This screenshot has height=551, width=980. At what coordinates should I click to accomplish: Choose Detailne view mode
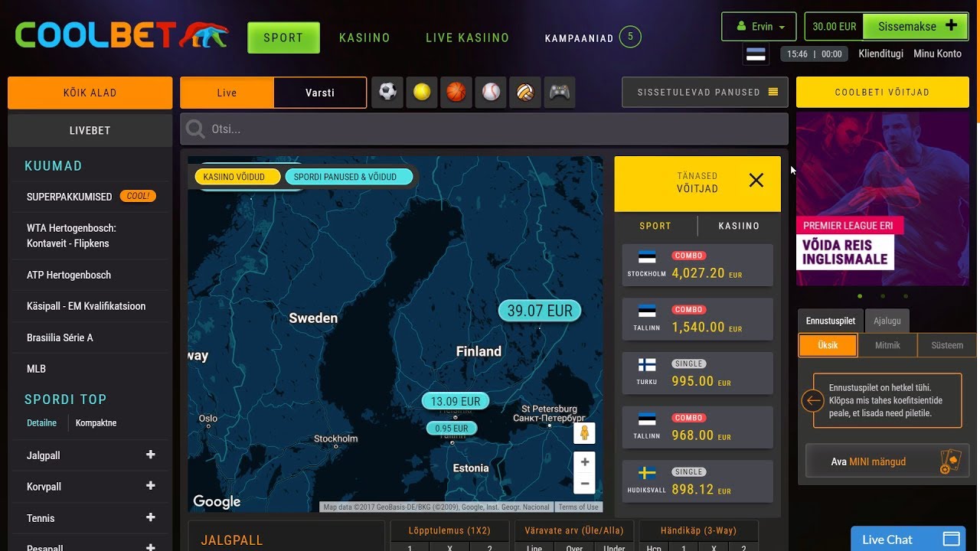[41, 422]
